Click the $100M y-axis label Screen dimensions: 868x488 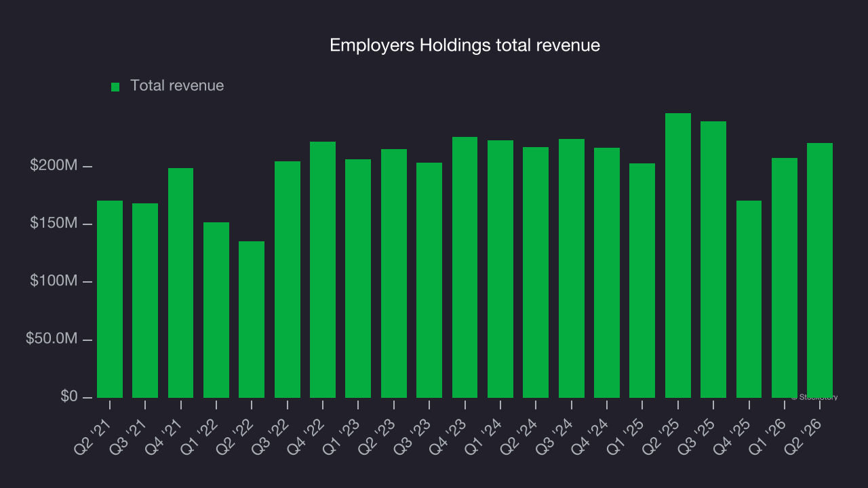[54, 281]
